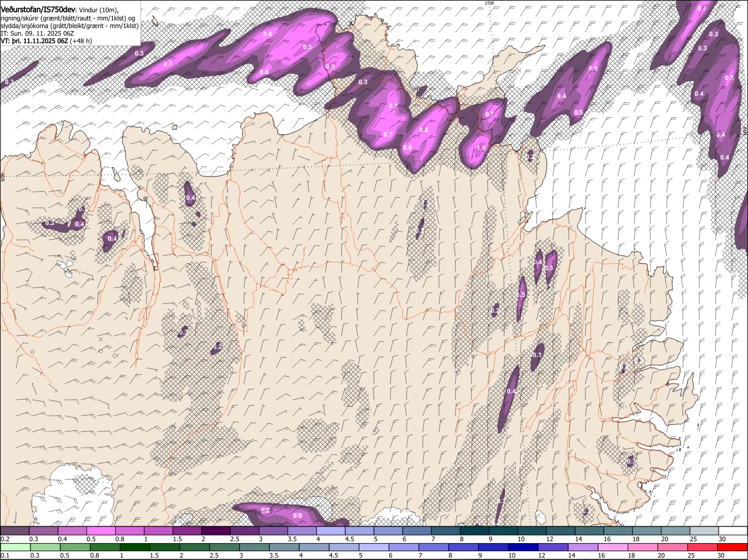Click the Veðurstofan/IS750dev map title

coord(39,11)
